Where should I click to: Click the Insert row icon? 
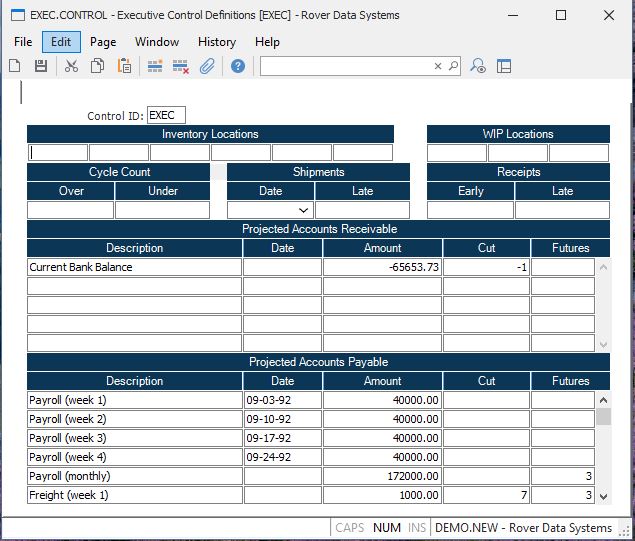[x=155, y=66]
